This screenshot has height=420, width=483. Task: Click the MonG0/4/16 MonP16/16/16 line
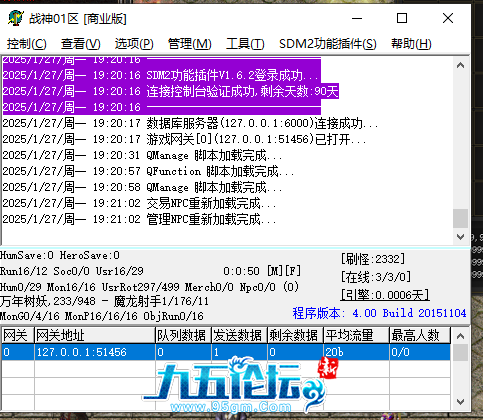pyautogui.click(x=102, y=316)
